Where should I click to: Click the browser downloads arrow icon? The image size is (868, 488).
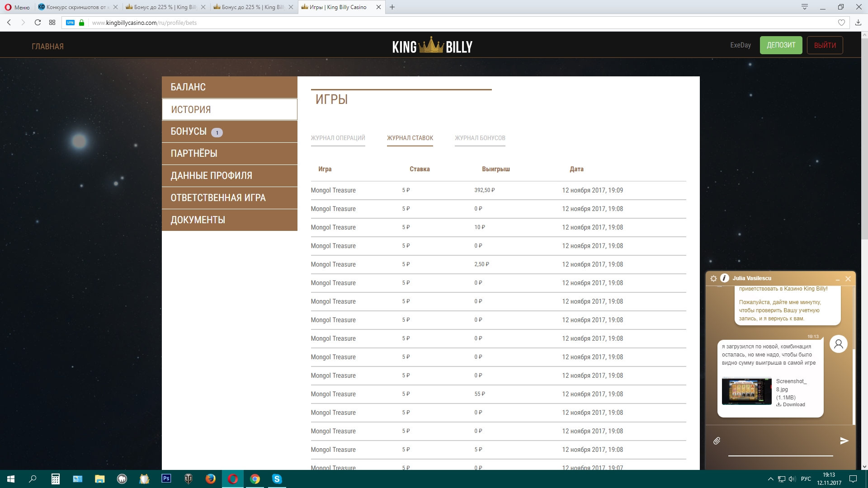(858, 23)
